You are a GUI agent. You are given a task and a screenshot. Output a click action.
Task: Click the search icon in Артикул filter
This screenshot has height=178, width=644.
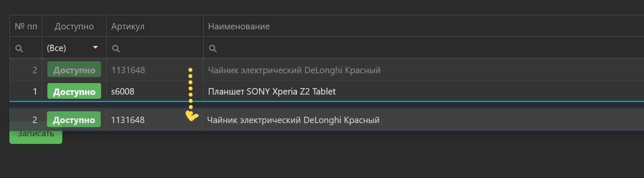(116, 49)
